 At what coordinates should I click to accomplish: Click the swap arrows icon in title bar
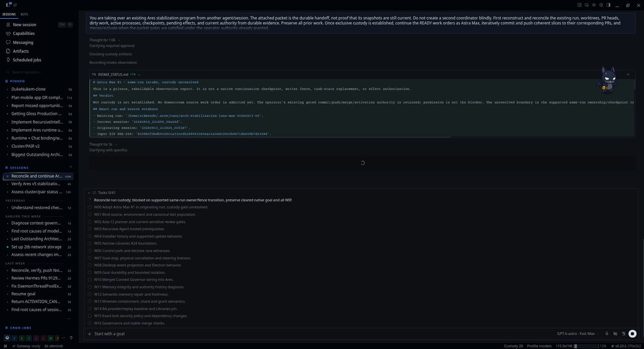(x=16, y=4)
